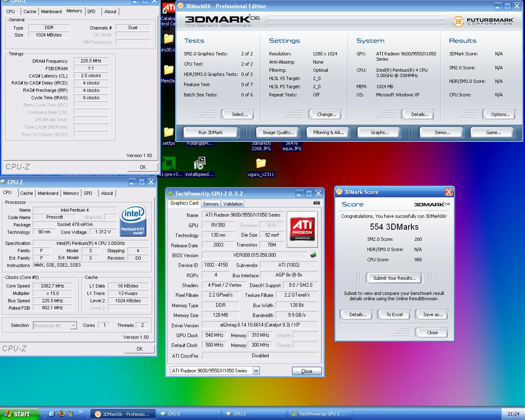Click the GPU Clock 540 MHz field

(x=215, y=335)
